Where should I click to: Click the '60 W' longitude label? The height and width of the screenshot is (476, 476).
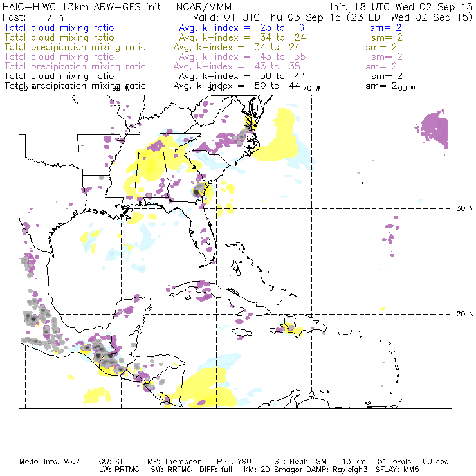[407, 88]
